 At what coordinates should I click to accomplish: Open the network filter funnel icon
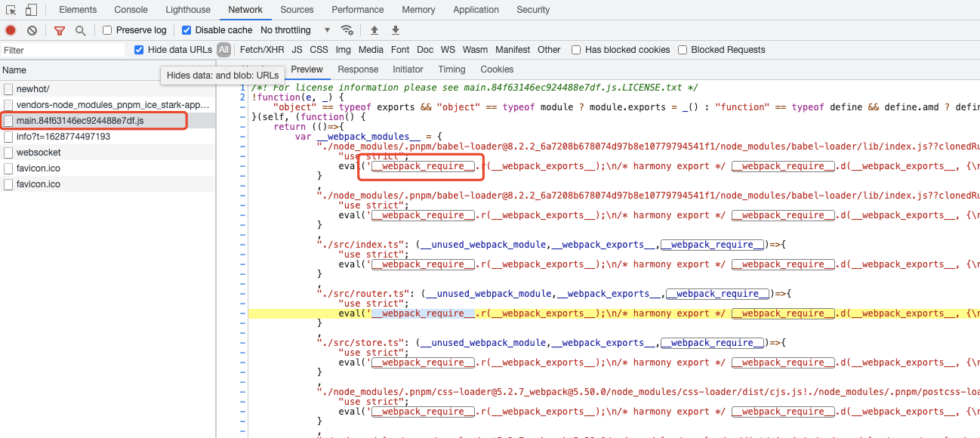[x=60, y=29]
